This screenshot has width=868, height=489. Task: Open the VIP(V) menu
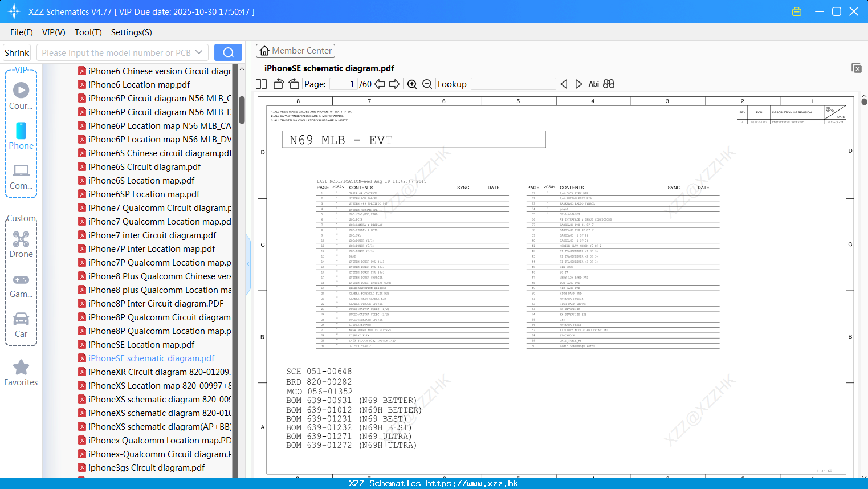click(x=54, y=32)
